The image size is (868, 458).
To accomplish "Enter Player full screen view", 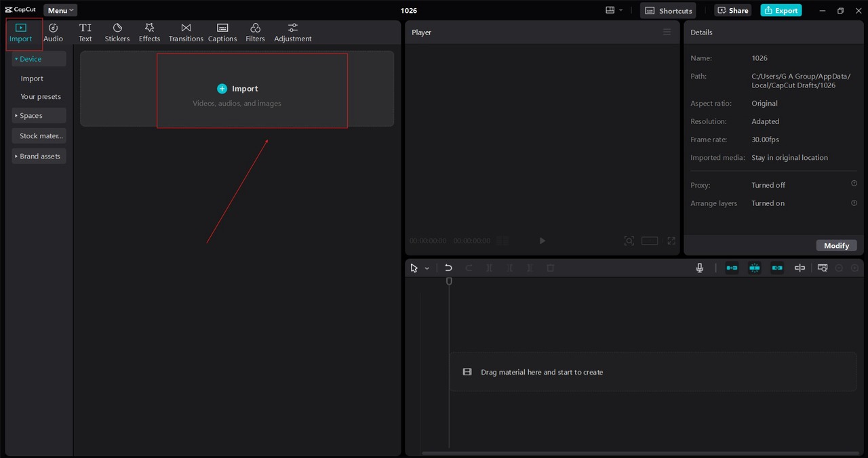I will pos(671,241).
